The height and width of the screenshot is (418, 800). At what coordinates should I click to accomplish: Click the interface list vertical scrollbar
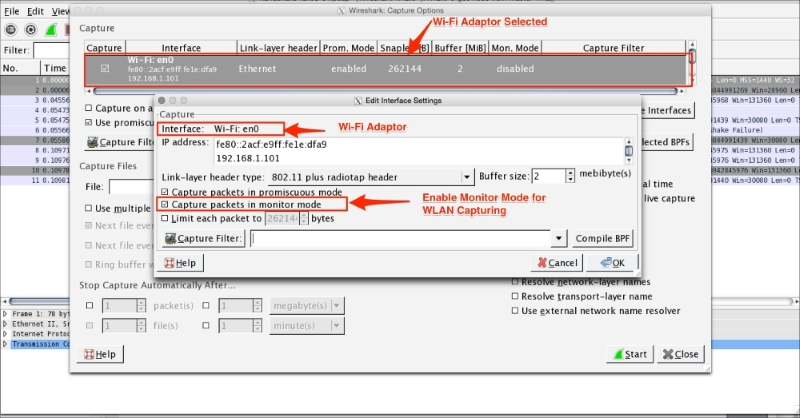click(x=692, y=64)
